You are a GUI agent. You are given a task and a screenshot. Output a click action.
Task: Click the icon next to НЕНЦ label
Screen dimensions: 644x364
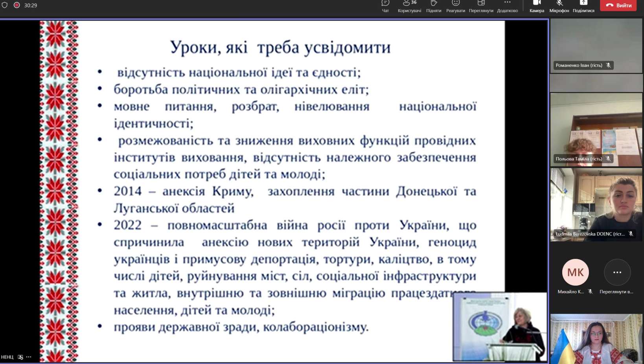pos(20,357)
